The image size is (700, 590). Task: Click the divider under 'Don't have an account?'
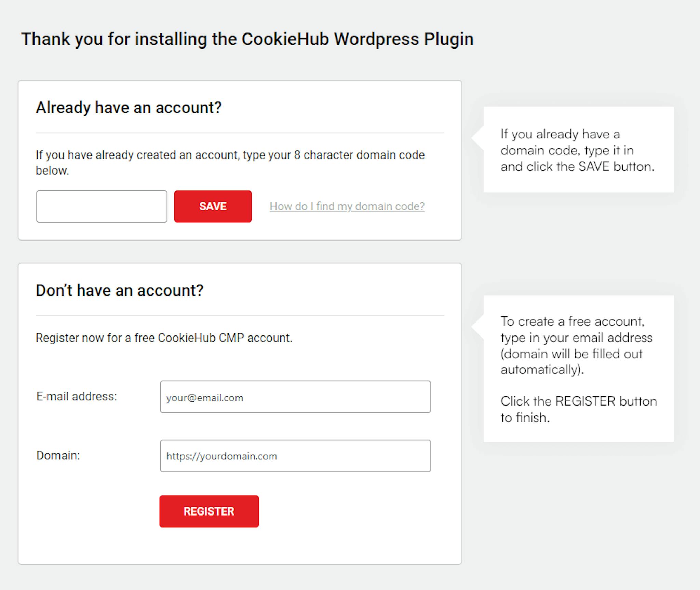point(240,316)
